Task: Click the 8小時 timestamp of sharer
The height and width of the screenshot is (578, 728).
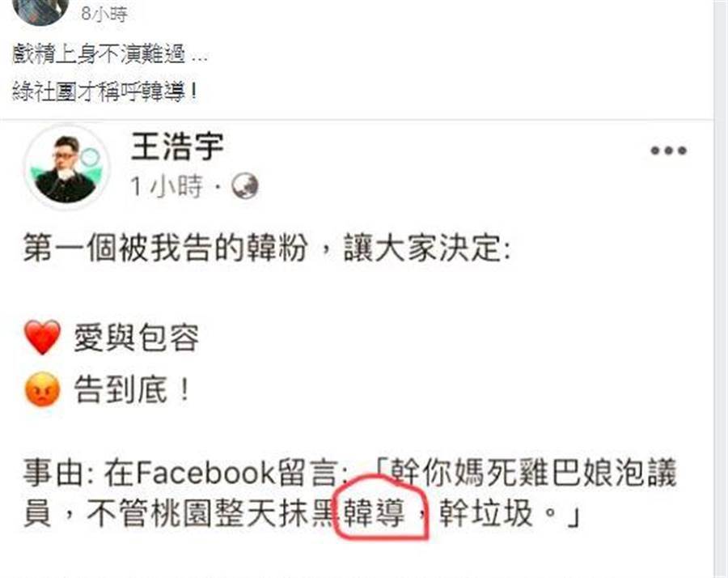Action: [104, 14]
